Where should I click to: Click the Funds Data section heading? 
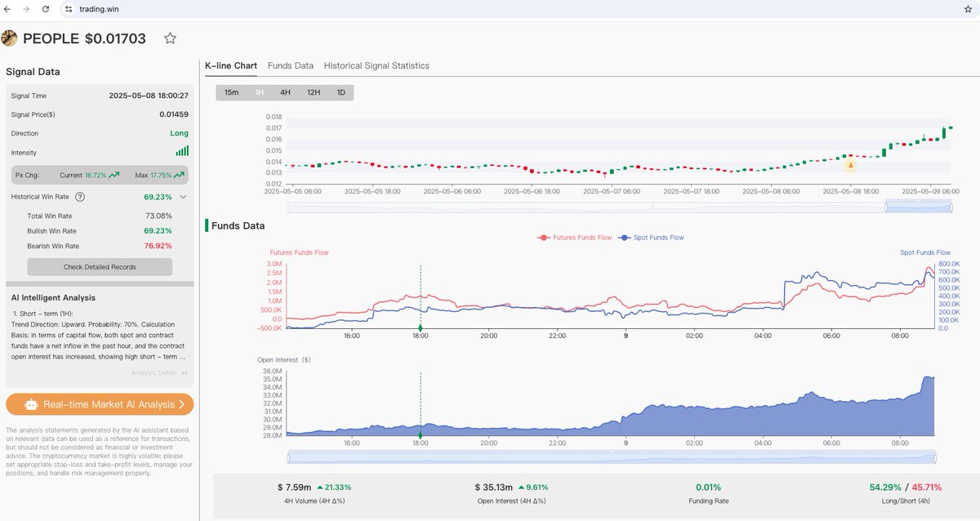[x=238, y=225]
